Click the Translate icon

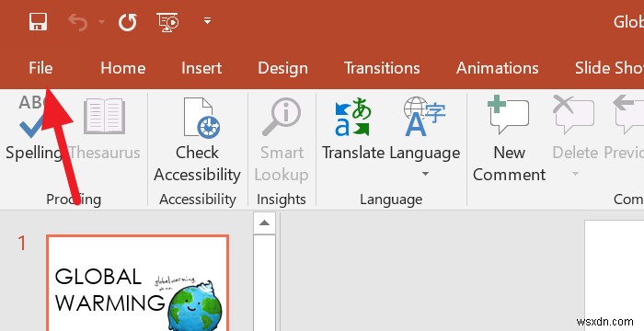352,117
